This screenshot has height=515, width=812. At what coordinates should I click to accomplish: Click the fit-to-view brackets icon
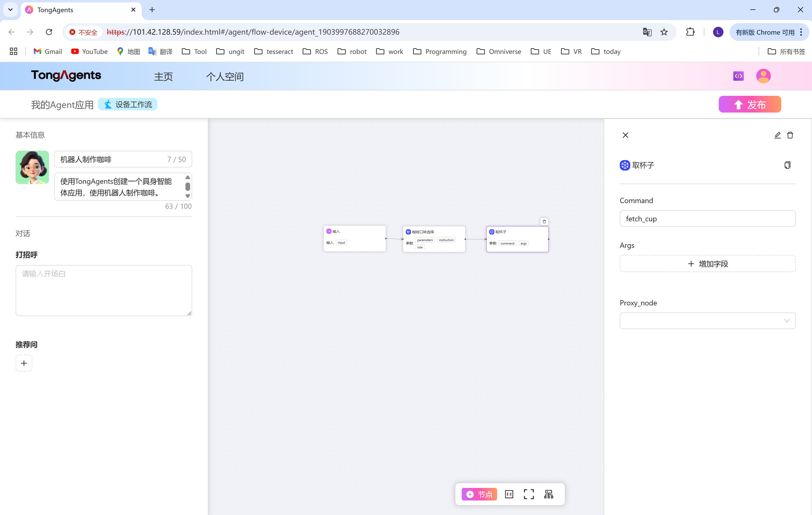tap(529, 494)
